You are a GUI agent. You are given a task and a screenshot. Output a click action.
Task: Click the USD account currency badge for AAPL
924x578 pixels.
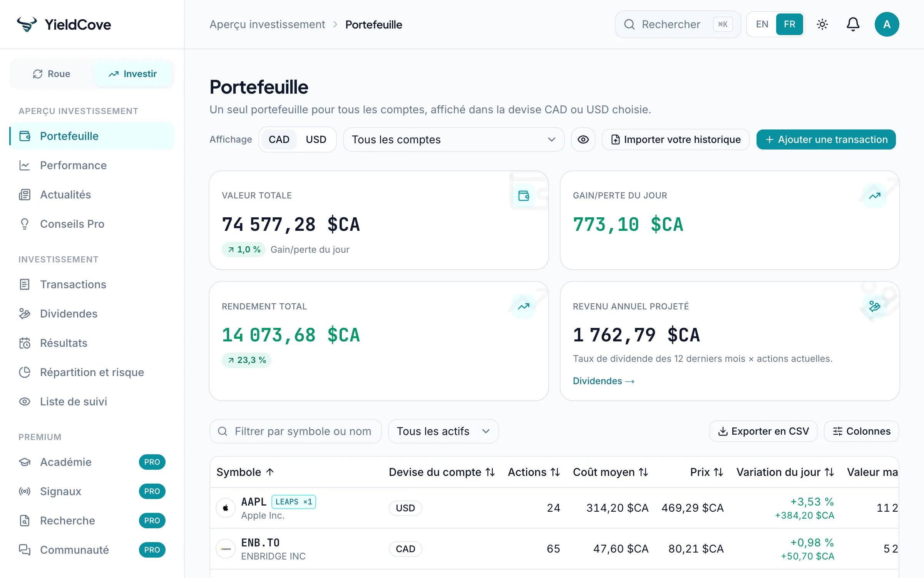405,508
